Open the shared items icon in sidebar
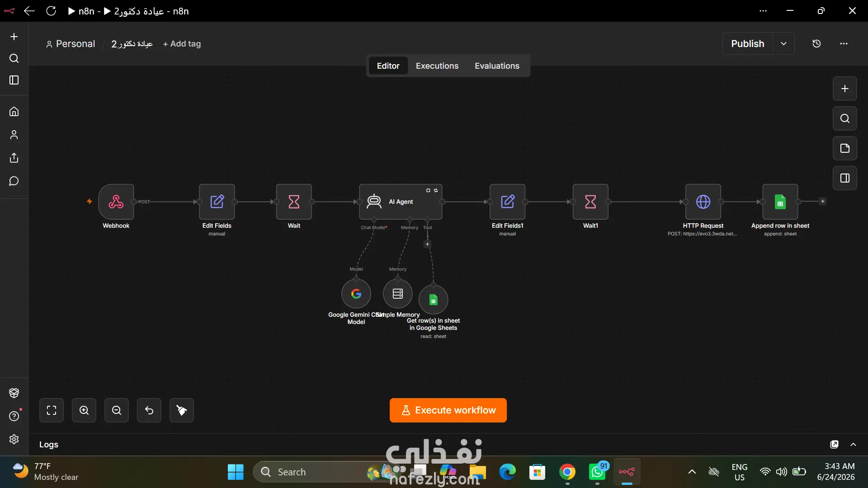 click(x=14, y=158)
